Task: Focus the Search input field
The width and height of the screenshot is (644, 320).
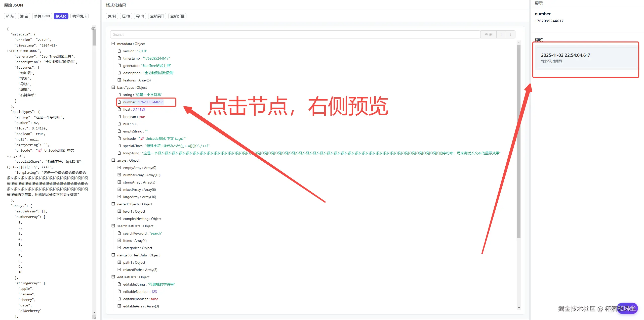Action: (x=295, y=34)
